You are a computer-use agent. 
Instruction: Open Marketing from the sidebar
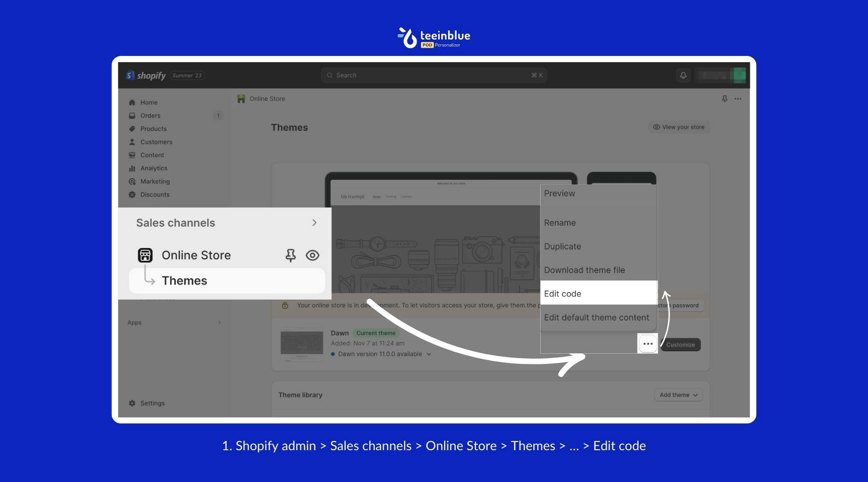coord(155,181)
